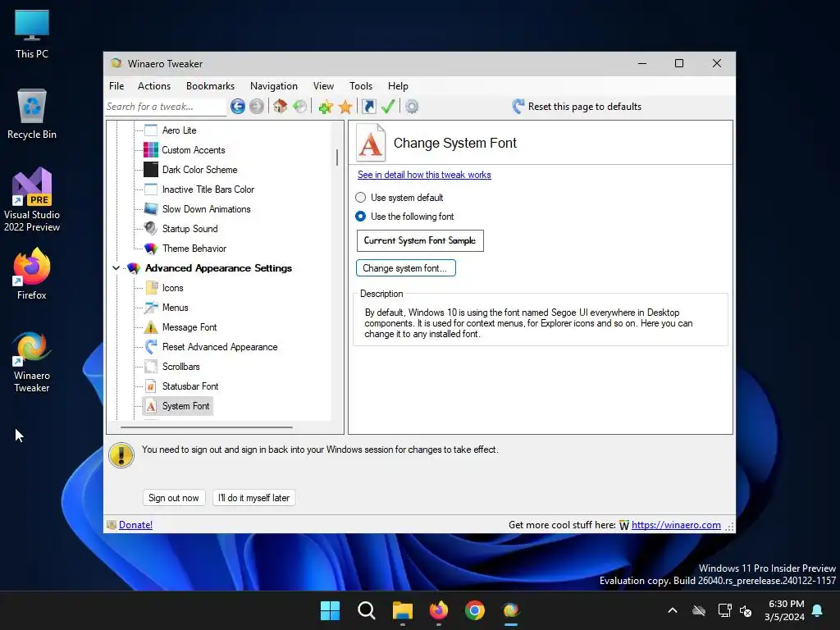Open the Actions menu
The height and width of the screenshot is (630, 840).
click(x=154, y=85)
